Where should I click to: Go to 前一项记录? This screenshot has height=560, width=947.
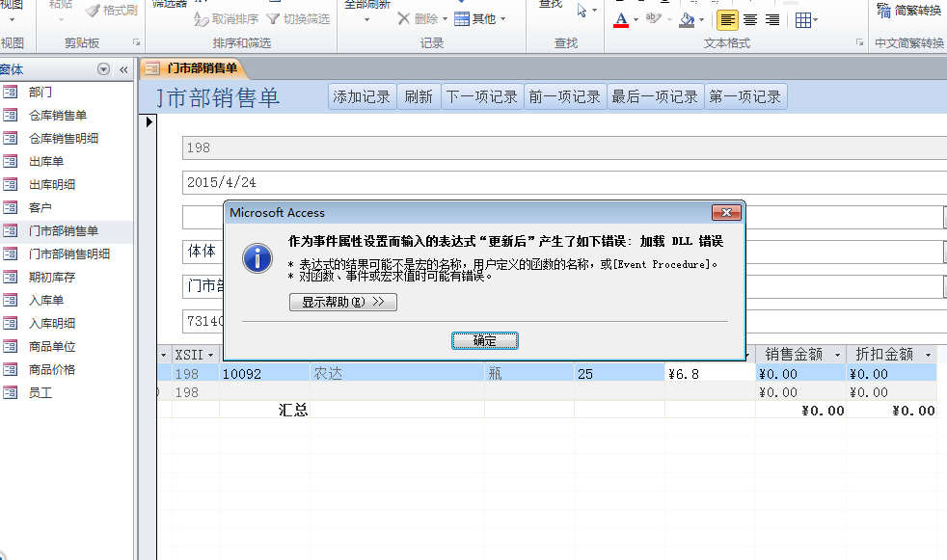click(565, 96)
